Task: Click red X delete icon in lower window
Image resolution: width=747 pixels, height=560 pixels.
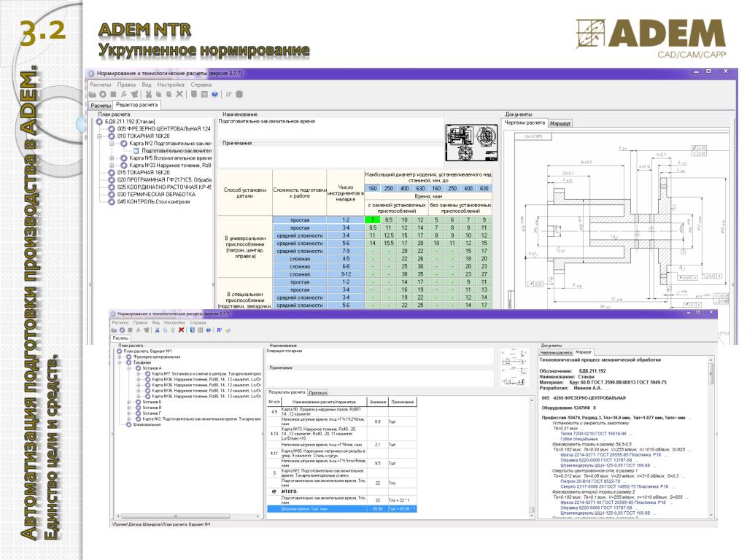Action: [181, 330]
